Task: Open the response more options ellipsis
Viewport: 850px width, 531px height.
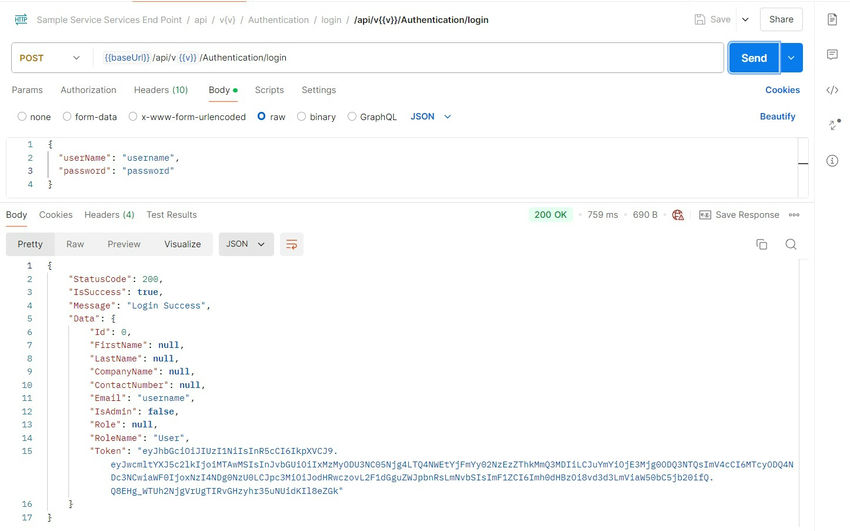Action: click(794, 215)
